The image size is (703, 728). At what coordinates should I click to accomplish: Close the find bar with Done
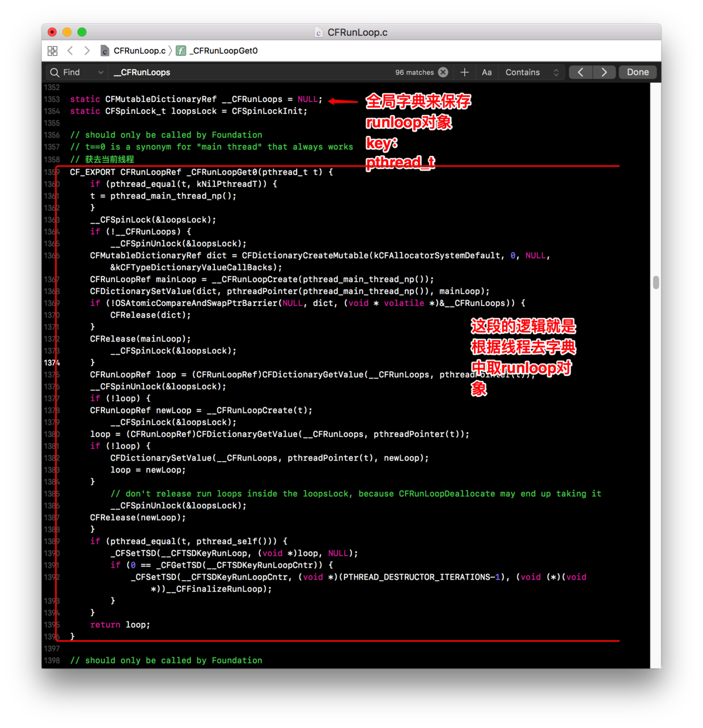[x=638, y=73]
